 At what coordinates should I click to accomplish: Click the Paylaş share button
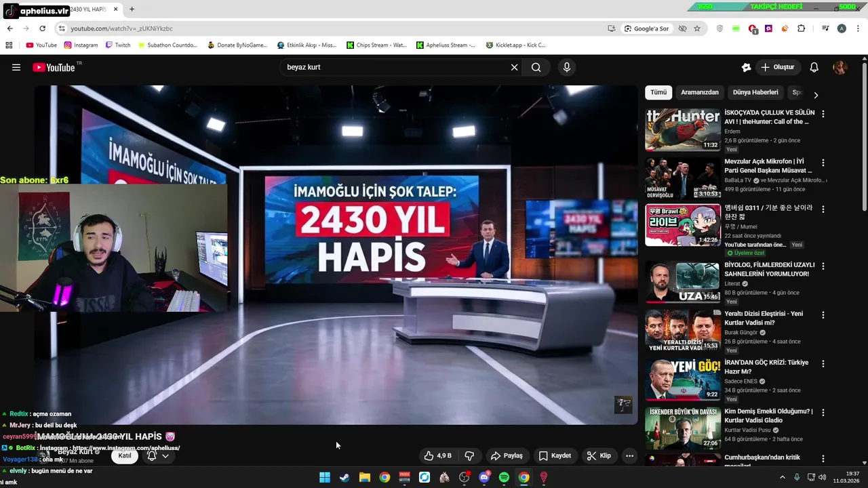[507, 455]
